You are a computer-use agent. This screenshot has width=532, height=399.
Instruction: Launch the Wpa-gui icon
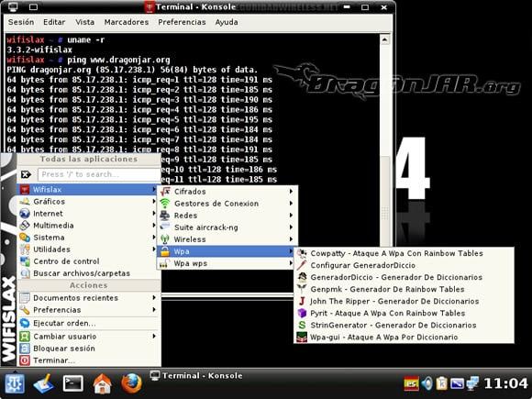point(302,337)
